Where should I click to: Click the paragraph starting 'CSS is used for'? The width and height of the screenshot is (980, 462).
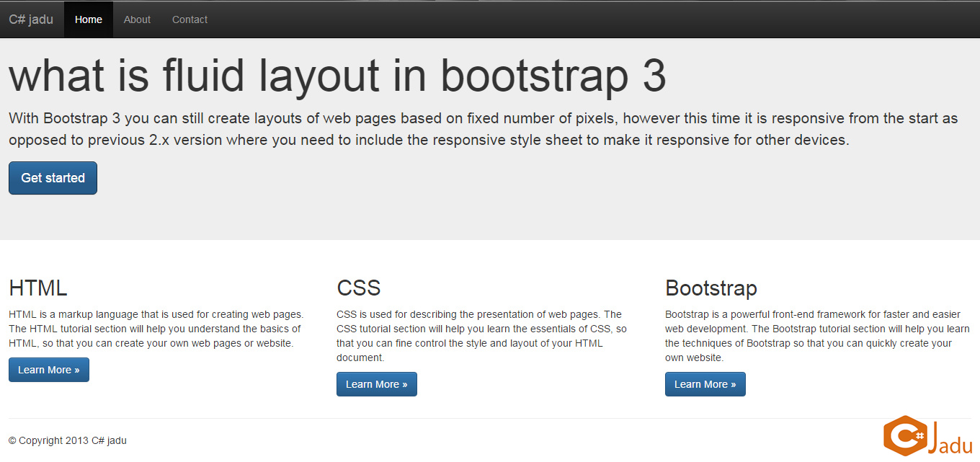tap(481, 336)
